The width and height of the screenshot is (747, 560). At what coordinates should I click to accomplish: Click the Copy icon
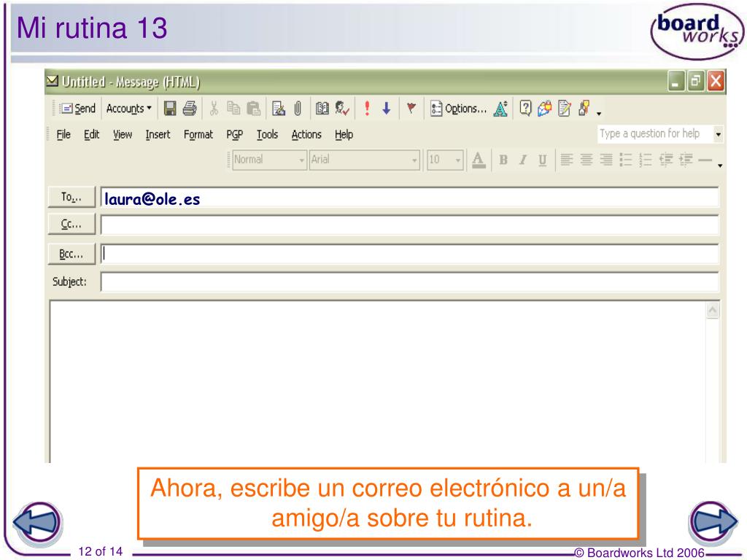233,109
